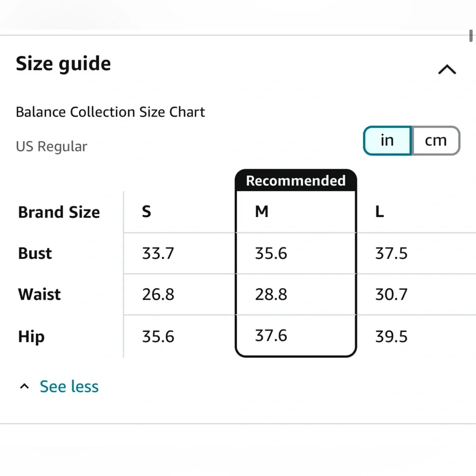
Task: Select size L column header
Action: [379, 212]
